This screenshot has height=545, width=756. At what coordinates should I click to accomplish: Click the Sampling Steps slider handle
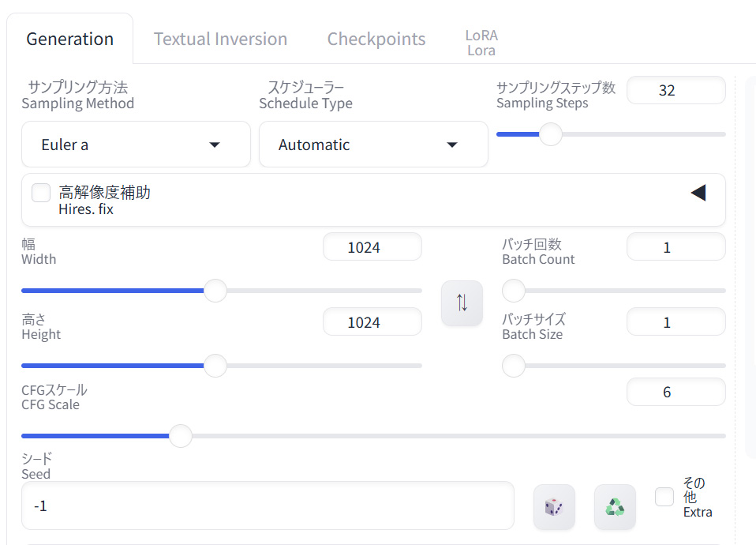(550, 134)
